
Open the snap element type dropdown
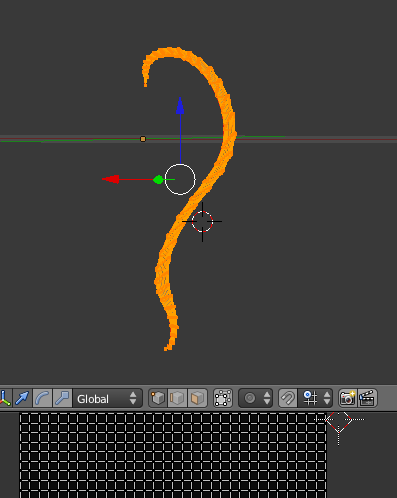(315, 398)
